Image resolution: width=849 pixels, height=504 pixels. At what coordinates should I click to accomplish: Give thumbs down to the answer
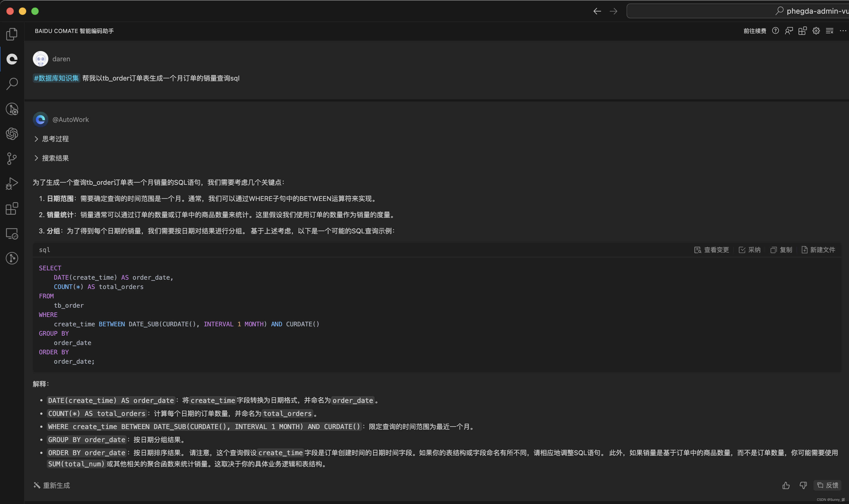click(803, 485)
